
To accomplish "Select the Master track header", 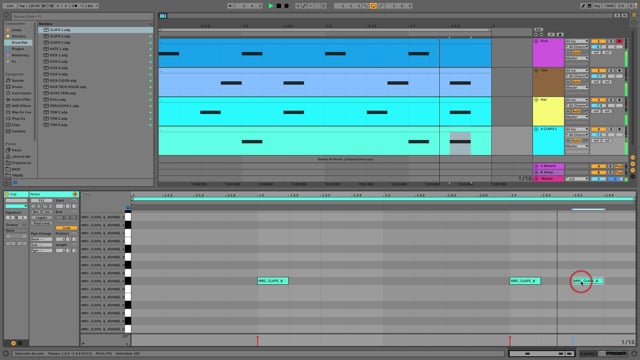I will coord(549,179).
